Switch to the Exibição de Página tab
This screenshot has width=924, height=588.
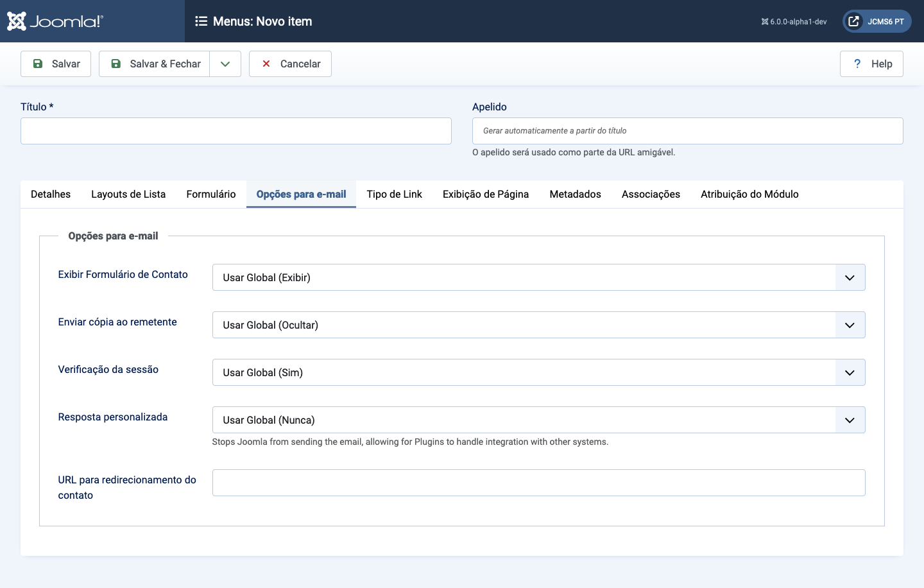(486, 194)
